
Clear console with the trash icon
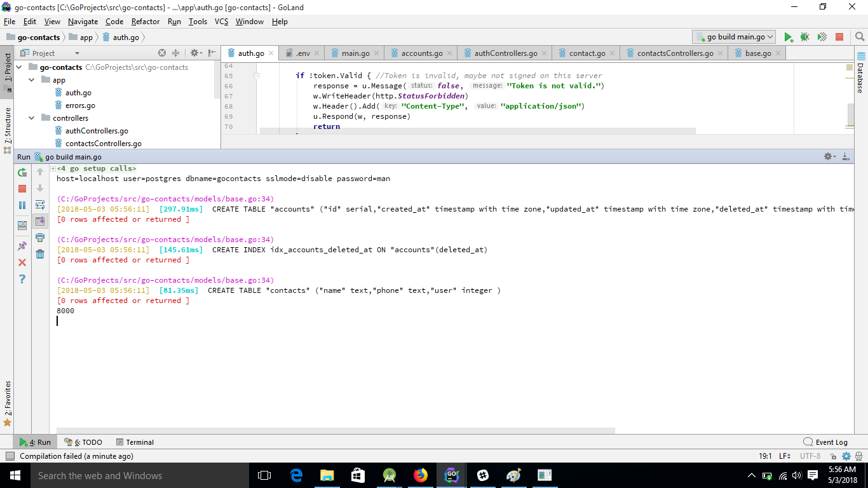point(40,254)
